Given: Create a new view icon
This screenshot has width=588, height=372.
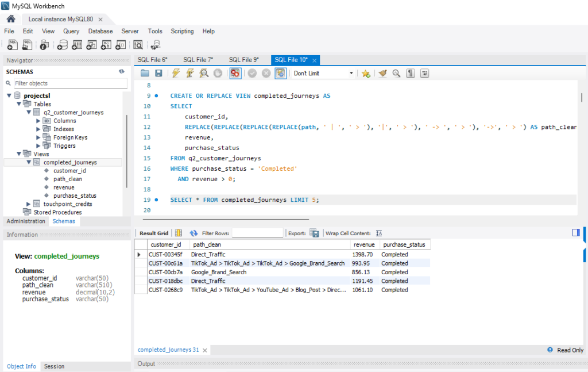Looking at the screenshot, I should (91, 45).
